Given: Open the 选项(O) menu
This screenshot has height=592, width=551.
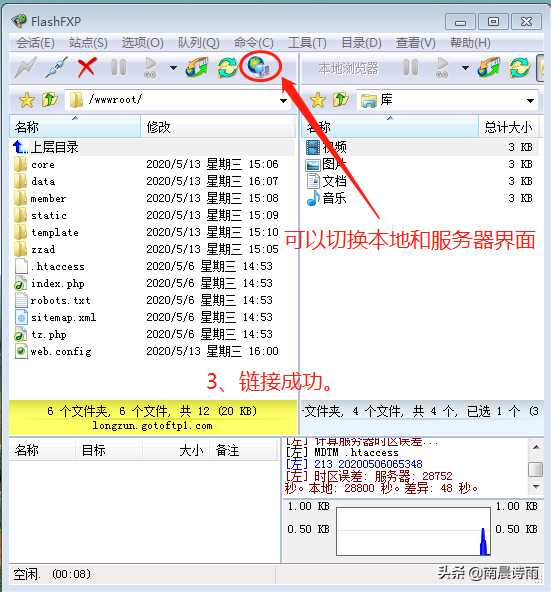Looking at the screenshot, I should (x=142, y=43).
